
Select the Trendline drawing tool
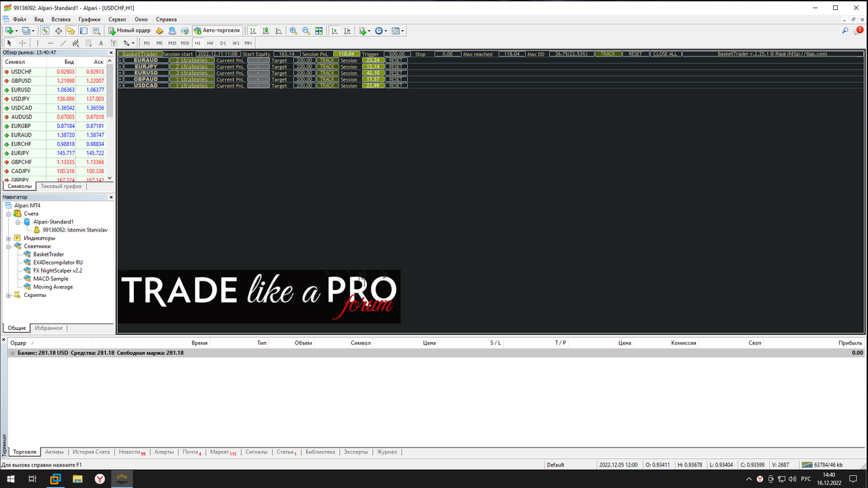(63, 43)
